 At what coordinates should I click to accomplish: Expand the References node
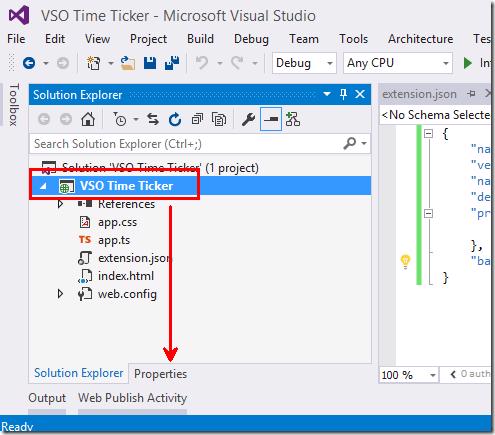[x=60, y=204]
